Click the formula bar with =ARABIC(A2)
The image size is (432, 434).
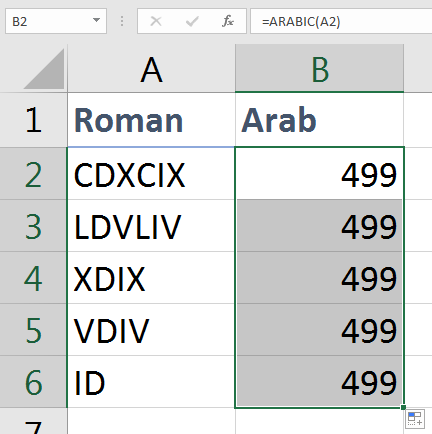341,21
